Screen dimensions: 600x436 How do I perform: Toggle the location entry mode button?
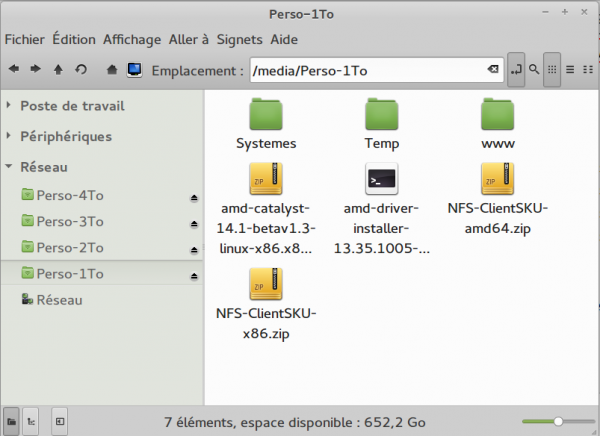pos(516,70)
